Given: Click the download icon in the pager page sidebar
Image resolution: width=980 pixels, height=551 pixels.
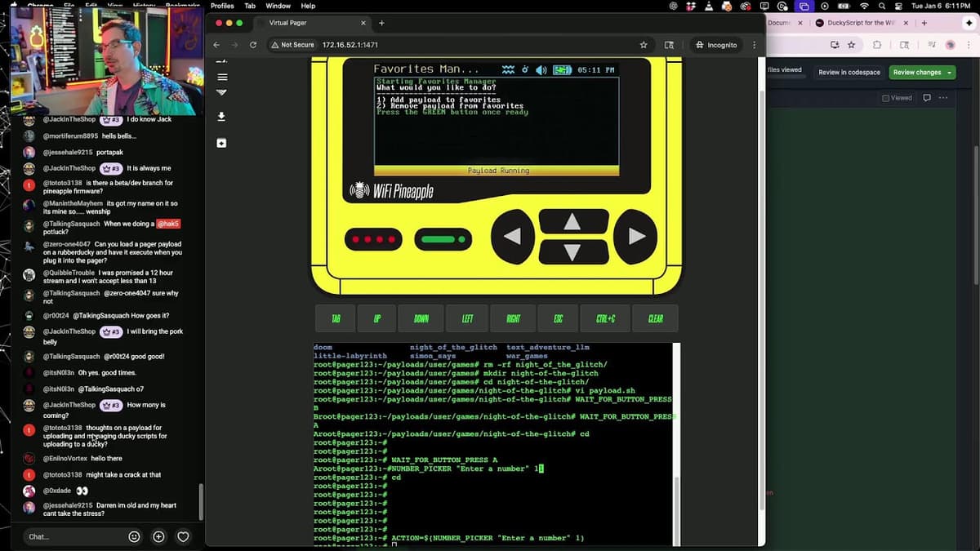Looking at the screenshot, I should (221, 116).
